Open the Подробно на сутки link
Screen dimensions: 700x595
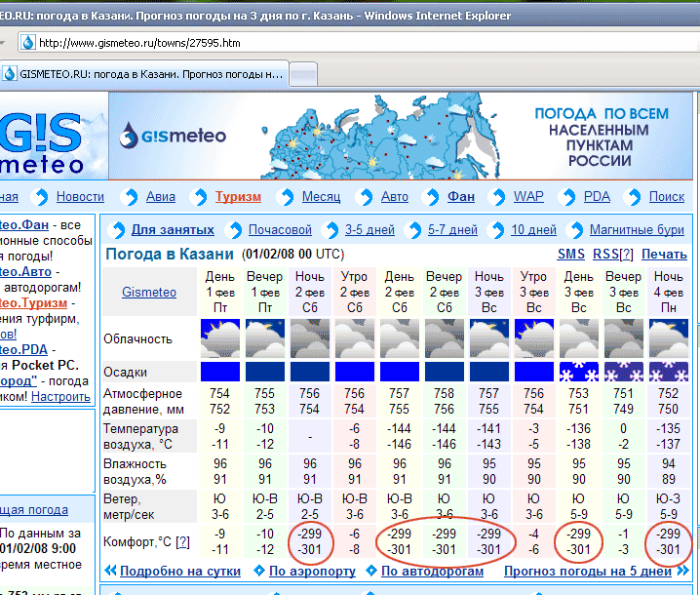click(180, 571)
